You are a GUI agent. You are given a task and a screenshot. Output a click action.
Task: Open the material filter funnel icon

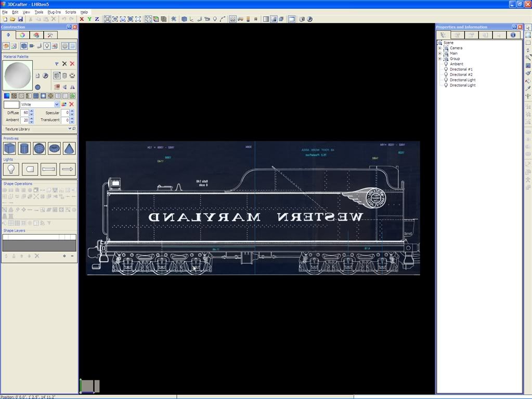[x=57, y=64]
